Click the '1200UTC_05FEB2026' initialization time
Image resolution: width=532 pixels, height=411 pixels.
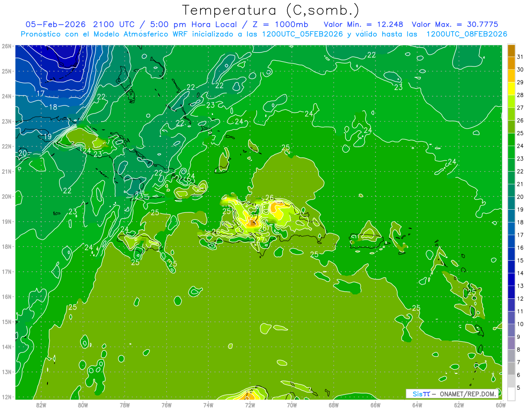click(x=302, y=34)
